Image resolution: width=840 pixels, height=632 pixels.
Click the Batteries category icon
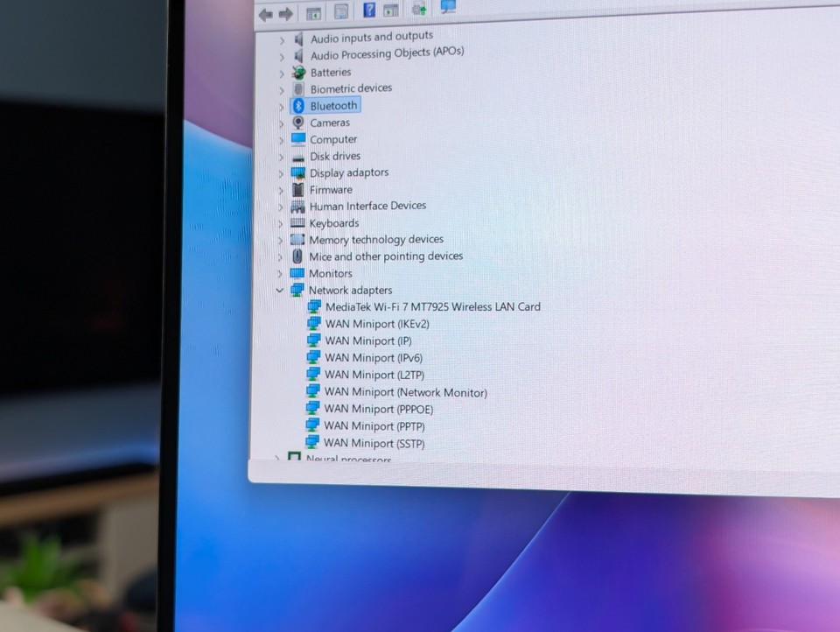click(299, 73)
